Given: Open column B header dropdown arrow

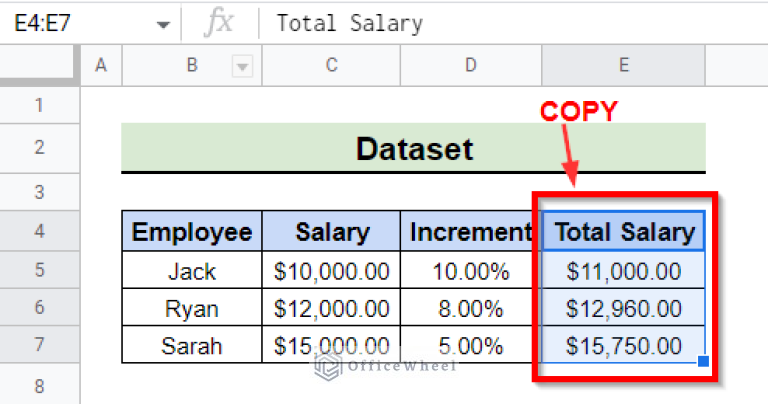Looking at the screenshot, I should coord(242,66).
